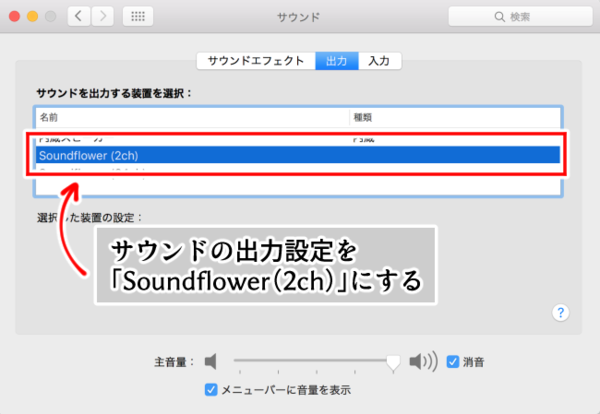Toggle メニューバーに音量を表示 checkbox
Image resolution: width=600 pixels, height=414 pixels.
211,390
